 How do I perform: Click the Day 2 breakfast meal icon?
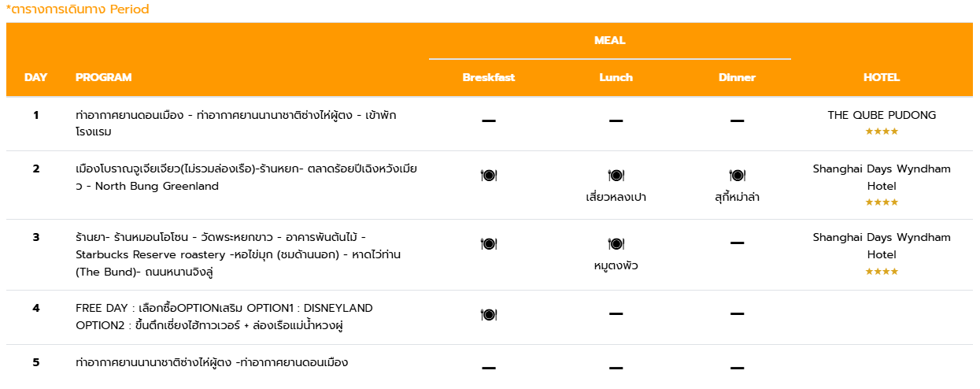pyautogui.click(x=489, y=175)
